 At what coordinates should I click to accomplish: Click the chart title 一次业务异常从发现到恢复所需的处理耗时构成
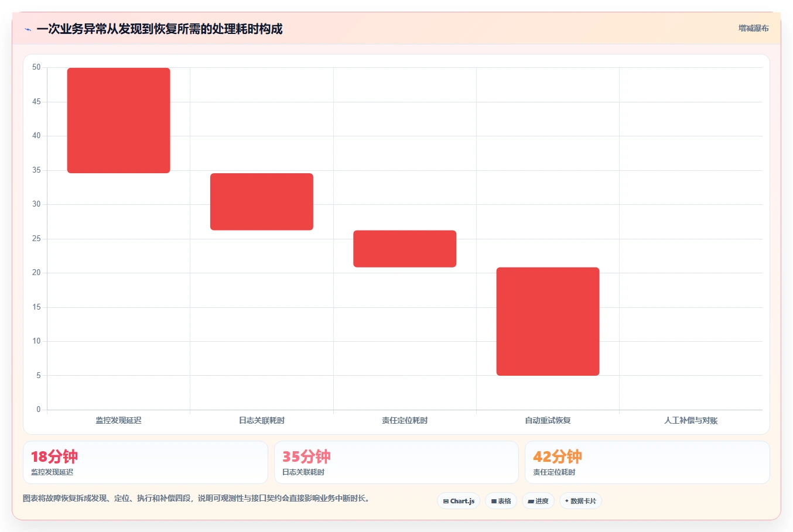pyautogui.click(x=159, y=29)
